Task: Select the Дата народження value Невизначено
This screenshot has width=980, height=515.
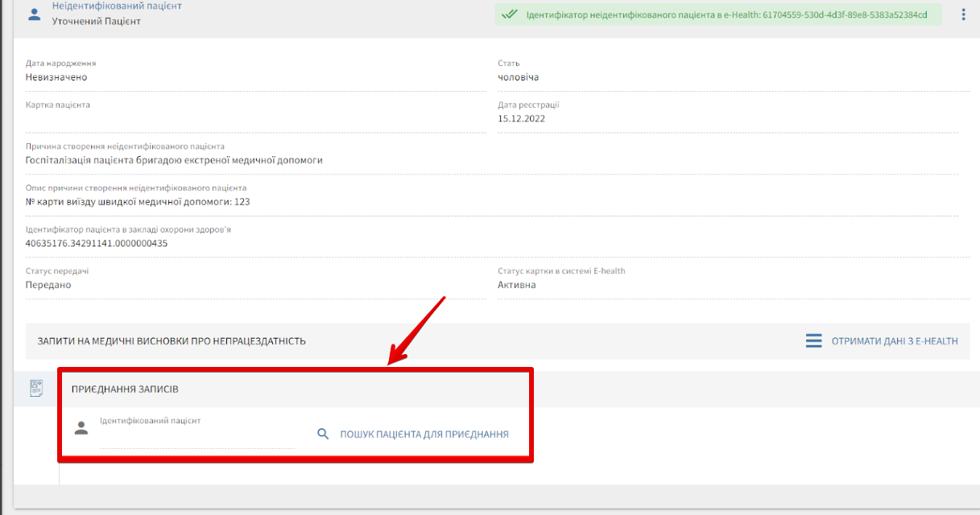Action: 56,77
